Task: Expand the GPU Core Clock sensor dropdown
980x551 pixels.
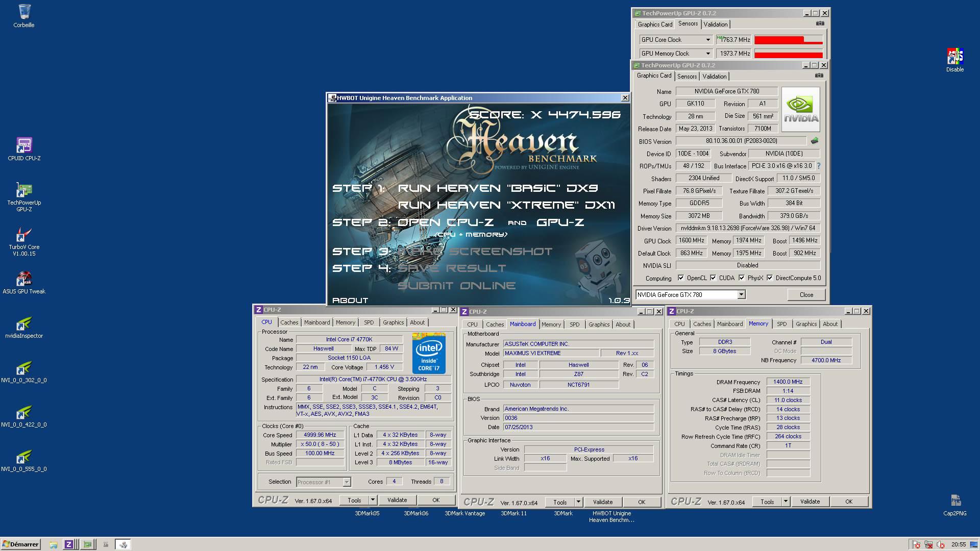Action: pyautogui.click(x=708, y=40)
